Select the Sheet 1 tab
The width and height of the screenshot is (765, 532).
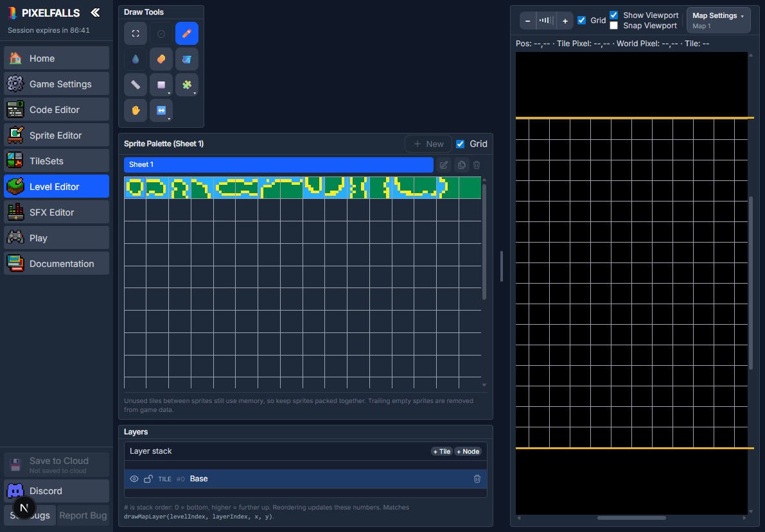279,164
